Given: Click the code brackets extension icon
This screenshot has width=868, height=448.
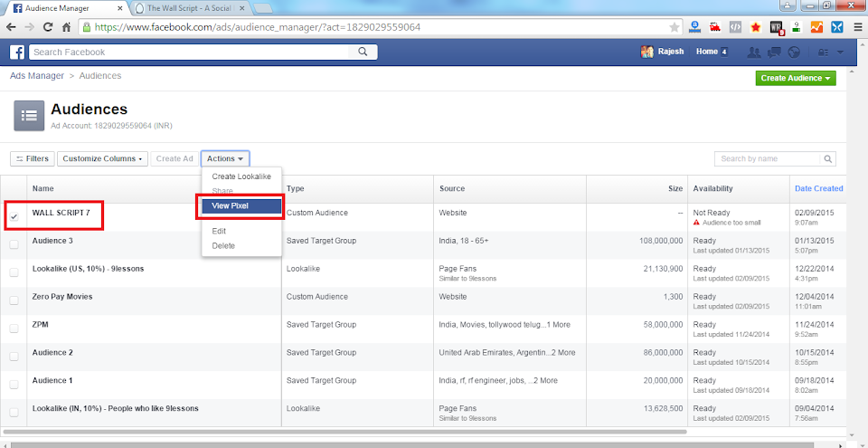Looking at the screenshot, I should pos(735,26).
